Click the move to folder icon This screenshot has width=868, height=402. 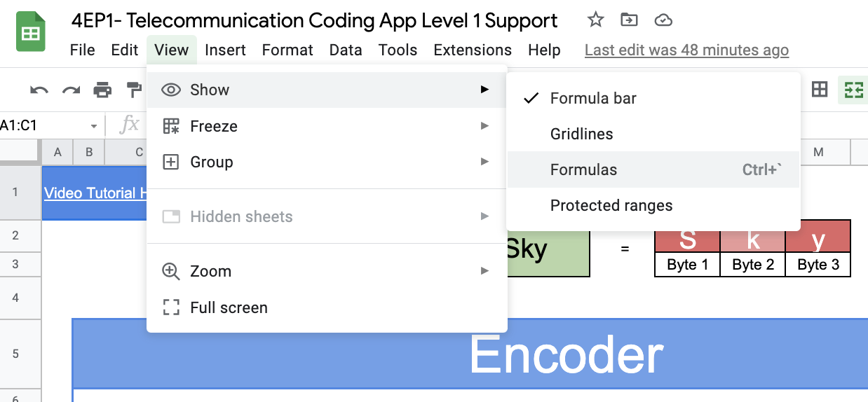[629, 20]
